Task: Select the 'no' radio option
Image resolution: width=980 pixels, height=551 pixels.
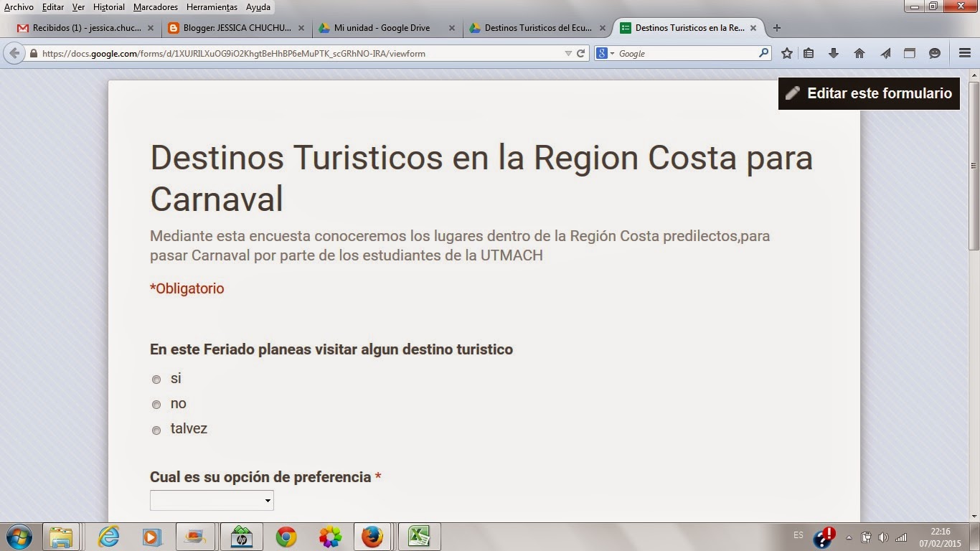Action: [156, 405]
